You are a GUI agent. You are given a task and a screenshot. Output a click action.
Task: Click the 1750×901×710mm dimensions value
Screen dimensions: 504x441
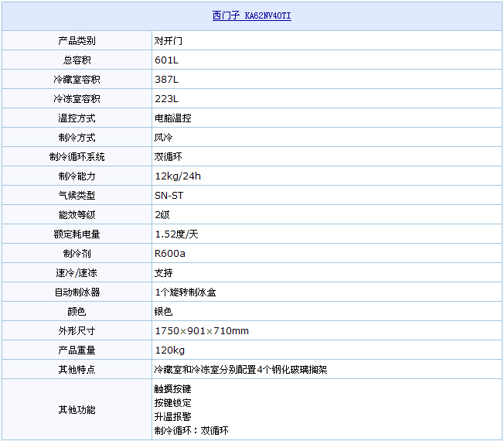(x=202, y=331)
